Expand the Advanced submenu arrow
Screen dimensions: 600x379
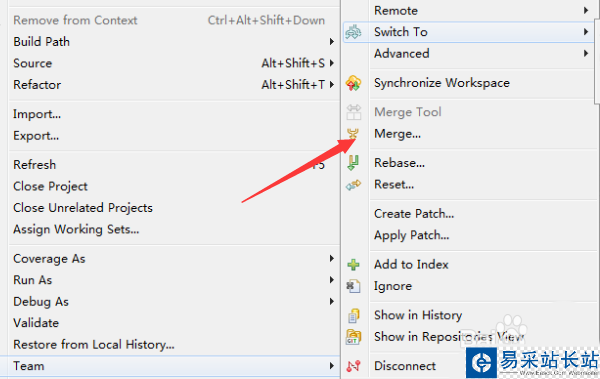pyautogui.click(x=586, y=54)
